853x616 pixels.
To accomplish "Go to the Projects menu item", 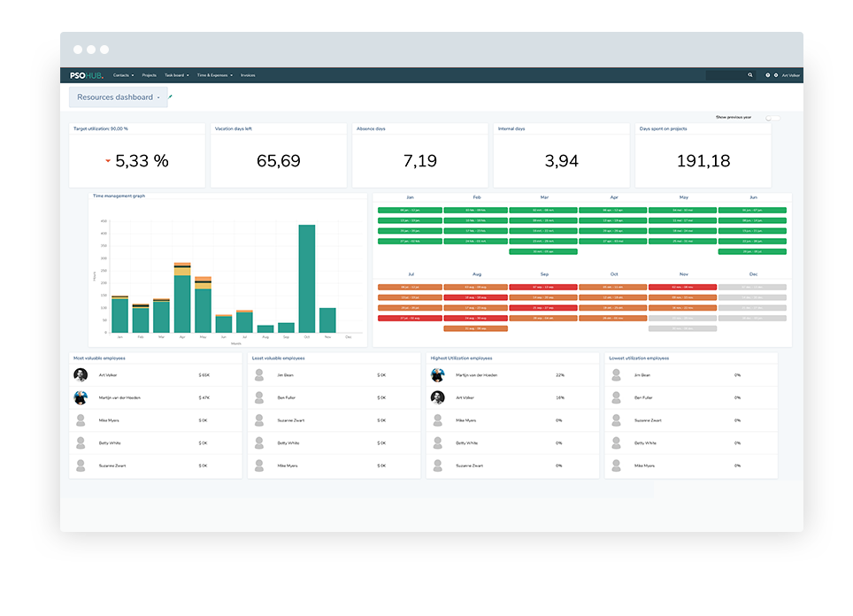I will 149,75.
